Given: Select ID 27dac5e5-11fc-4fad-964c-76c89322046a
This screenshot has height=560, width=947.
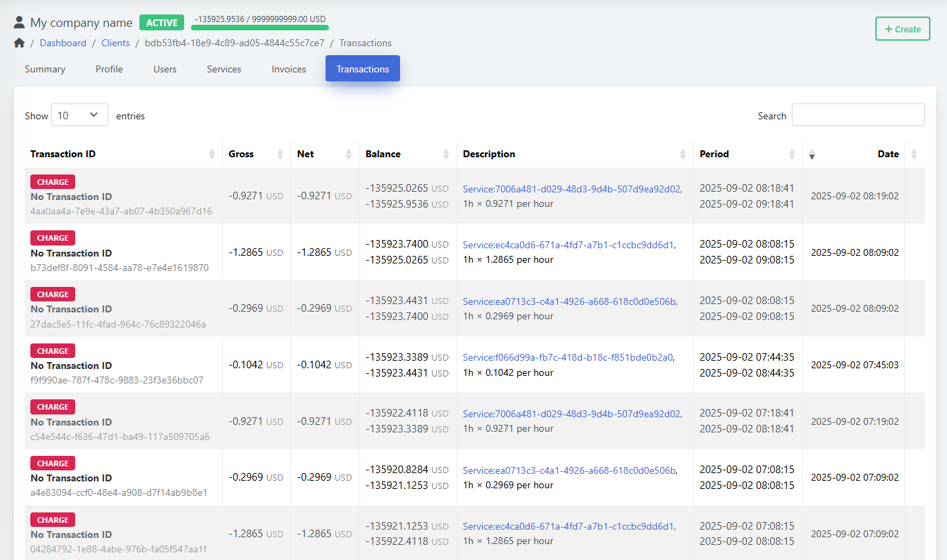Looking at the screenshot, I should tap(118, 324).
